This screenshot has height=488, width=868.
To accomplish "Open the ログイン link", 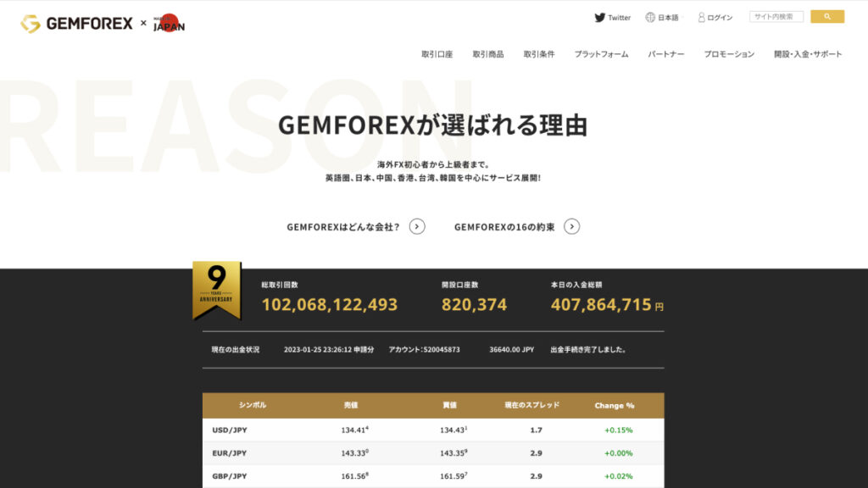I will pyautogui.click(x=720, y=18).
